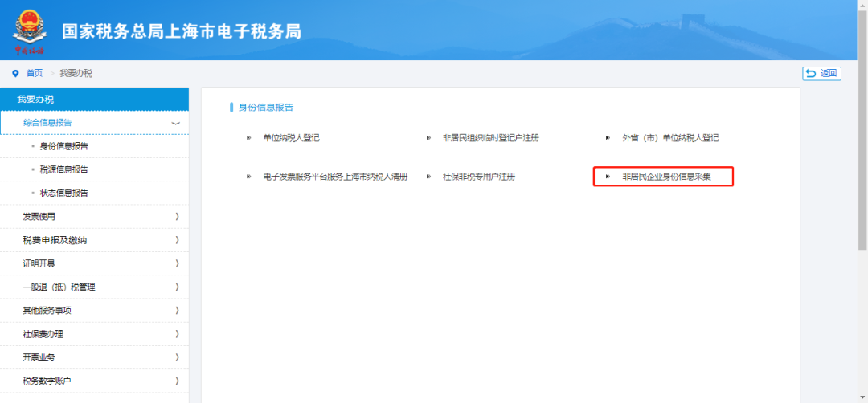Open 非居民组织临时登记户注册 link
Screen dimensions: 868x403
click(x=491, y=138)
